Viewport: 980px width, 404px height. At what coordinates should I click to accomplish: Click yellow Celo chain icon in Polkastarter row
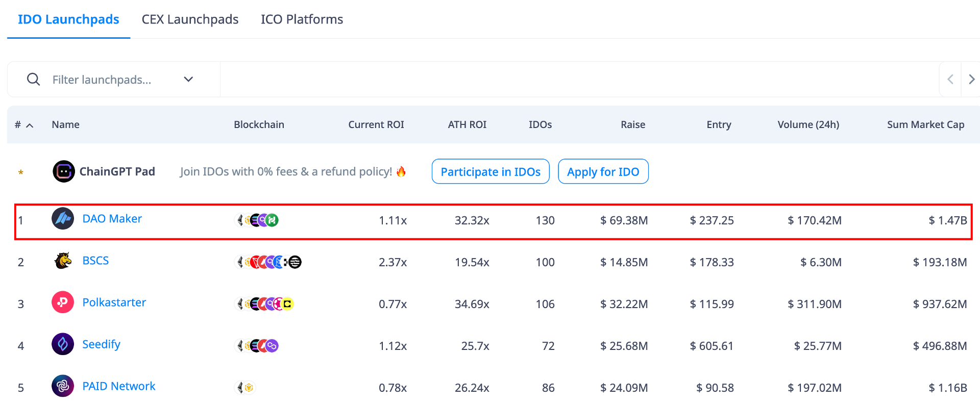pos(287,304)
